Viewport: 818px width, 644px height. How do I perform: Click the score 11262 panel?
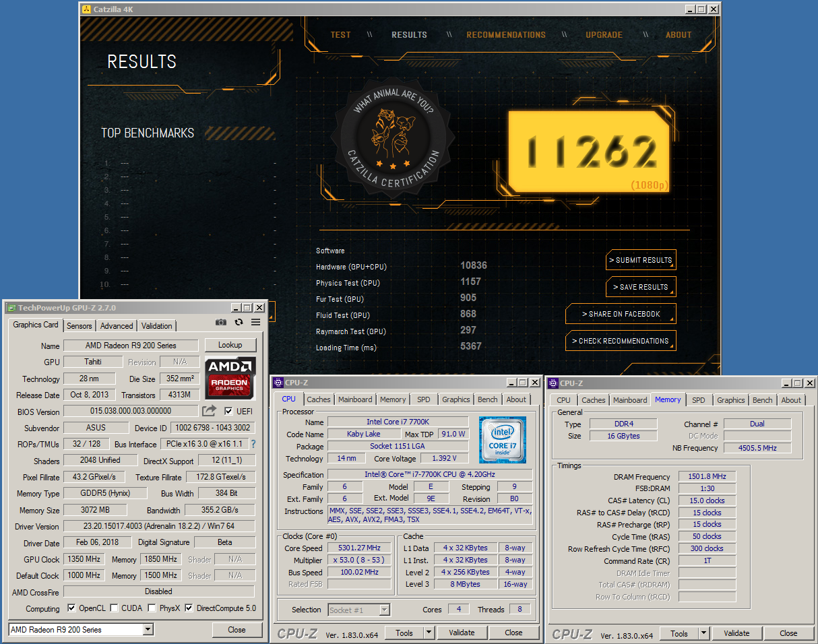[590, 152]
